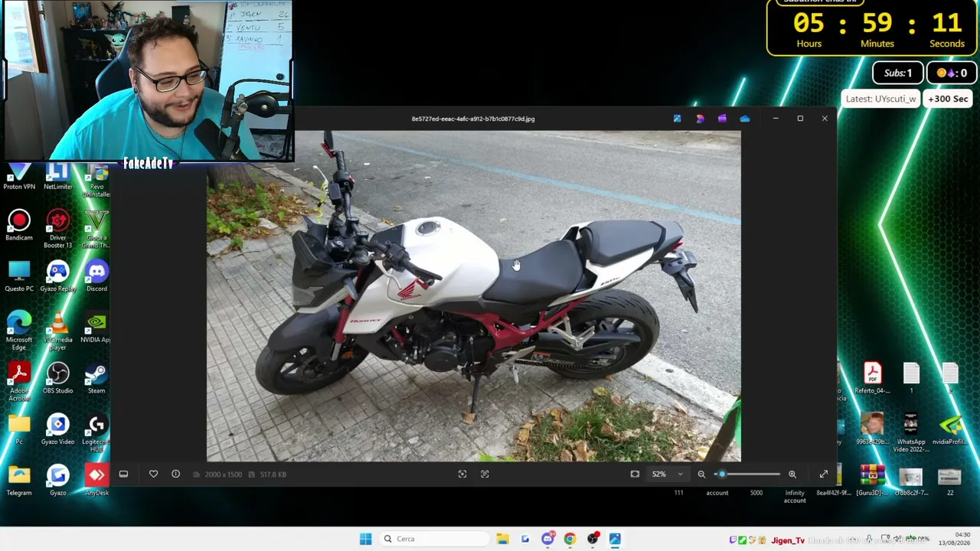This screenshot has width=980, height=551.
Task: Click the zoom out magnifier in Photos
Action: [701, 474]
